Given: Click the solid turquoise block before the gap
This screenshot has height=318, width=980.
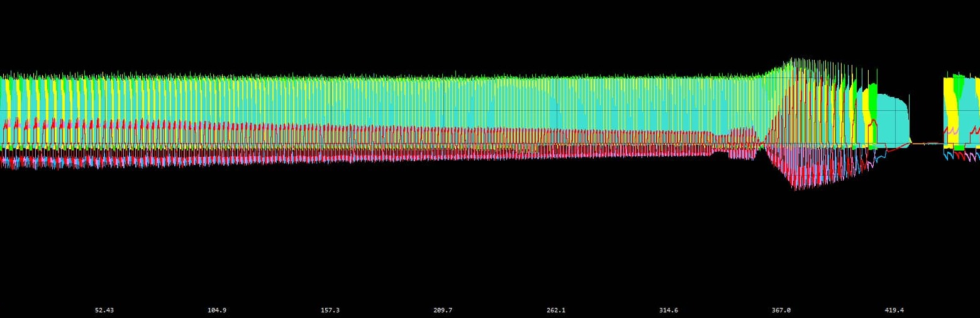Looking at the screenshot, I should click(x=892, y=120).
